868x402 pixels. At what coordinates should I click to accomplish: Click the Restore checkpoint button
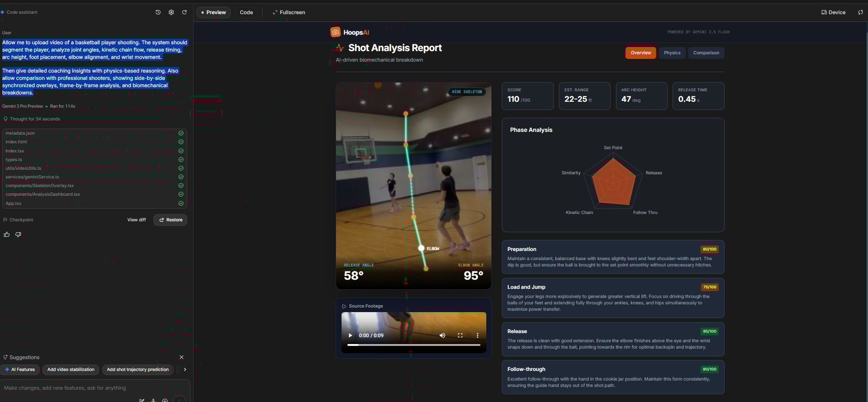tap(170, 220)
